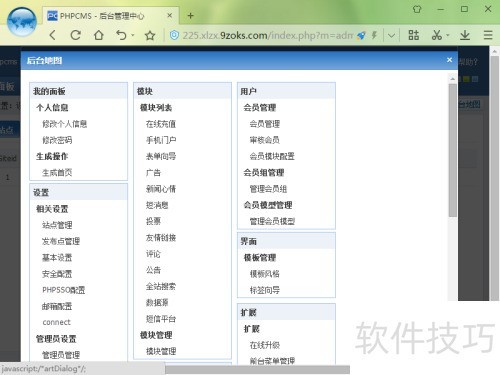Open 投票 module link
The height and width of the screenshot is (375, 500).
coord(153,221)
